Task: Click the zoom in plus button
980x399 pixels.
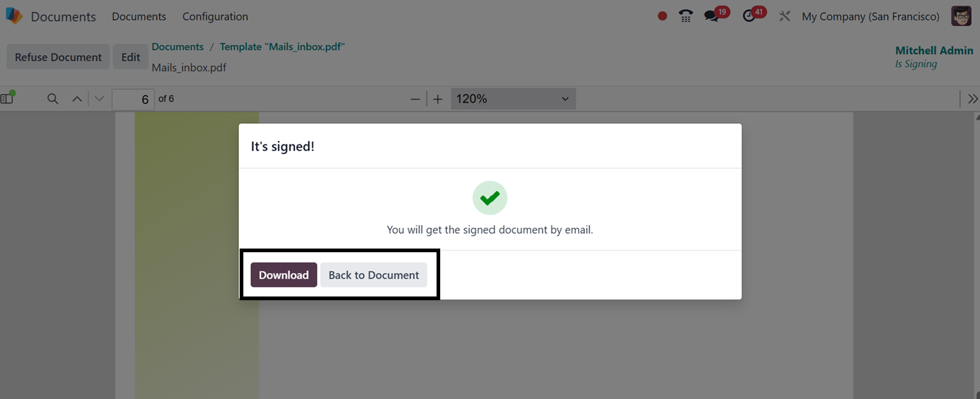Action: pyautogui.click(x=438, y=99)
